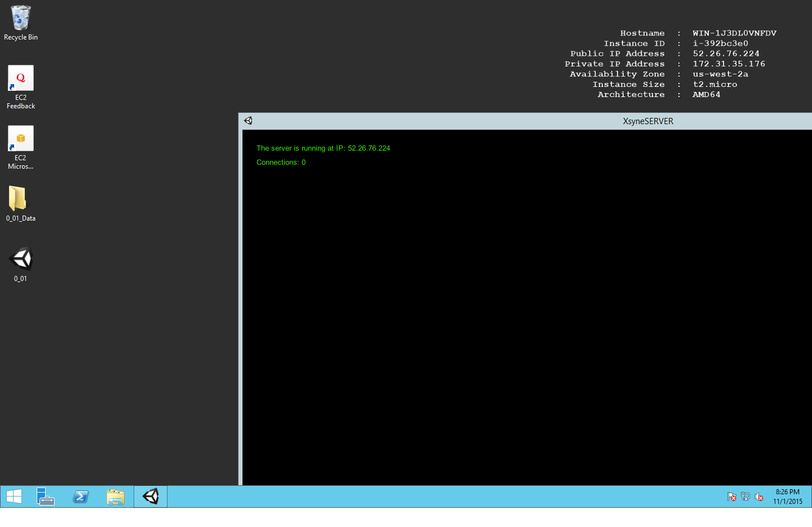The width and height of the screenshot is (812, 527).
Task: Launch PowerShell from the taskbar
Action: (x=81, y=497)
